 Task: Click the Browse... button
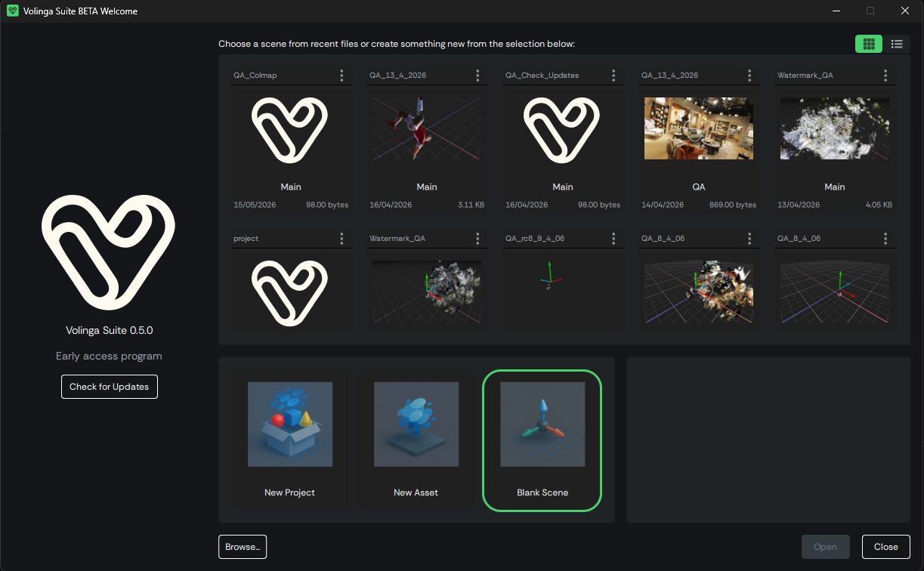(243, 547)
